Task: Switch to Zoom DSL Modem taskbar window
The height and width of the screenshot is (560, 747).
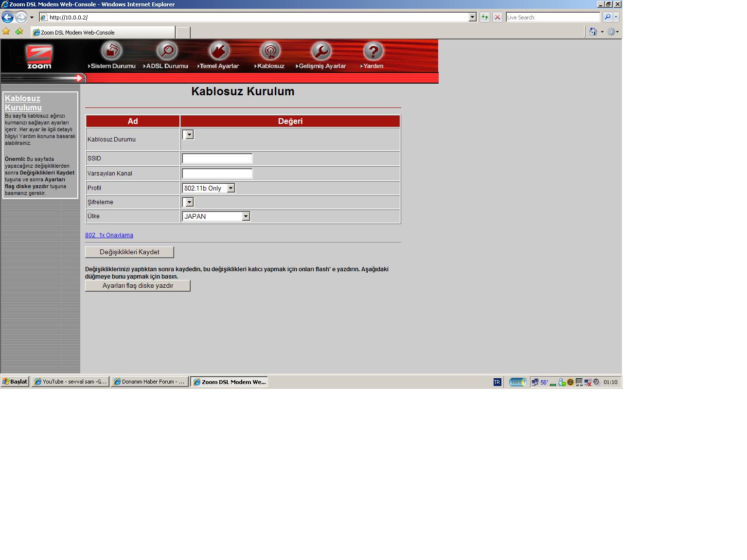Action: [x=229, y=382]
